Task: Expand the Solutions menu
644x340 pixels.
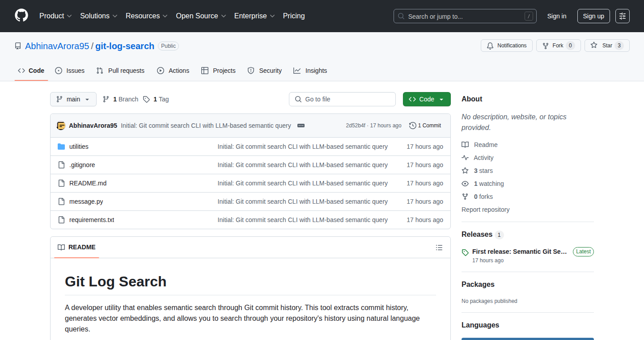Action: [x=99, y=16]
